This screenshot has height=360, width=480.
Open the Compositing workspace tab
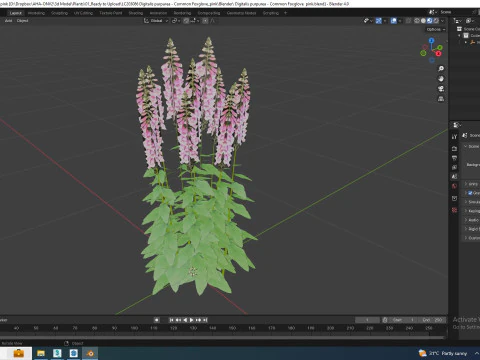[x=209, y=13]
